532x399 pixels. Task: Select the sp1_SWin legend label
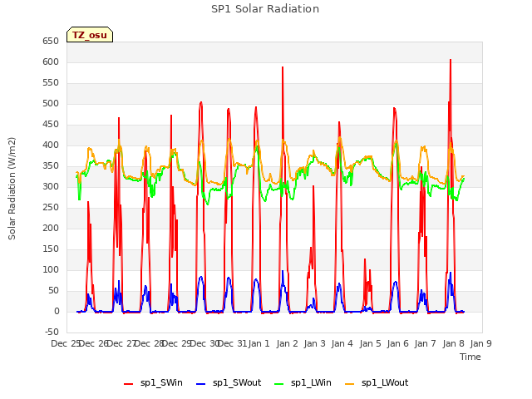(x=161, y=383)
